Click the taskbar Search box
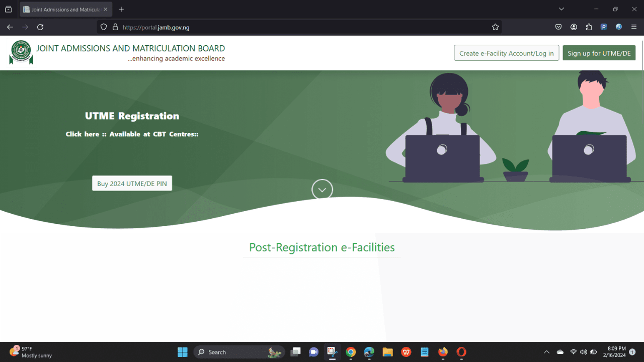 pyautogui.click(x=239, y=352)
